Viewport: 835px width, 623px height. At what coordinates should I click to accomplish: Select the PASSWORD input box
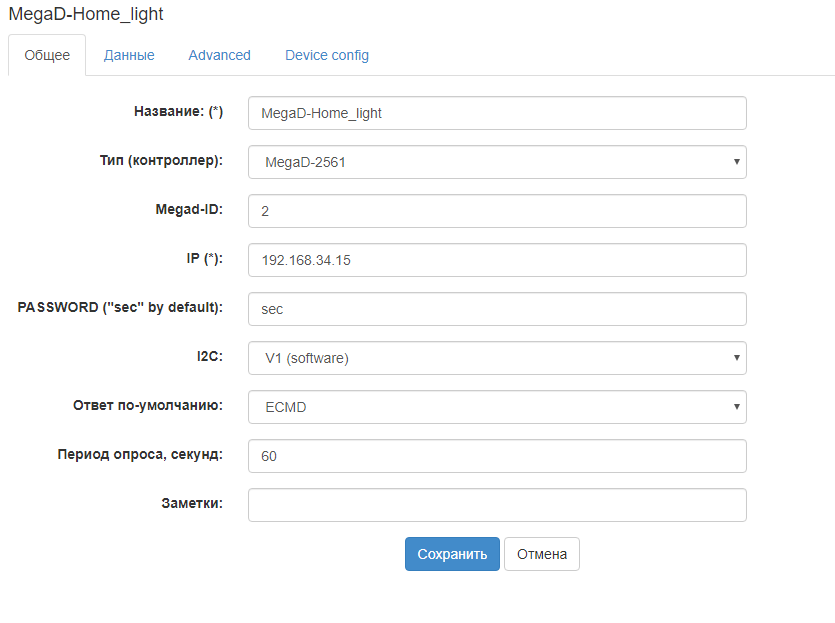[x=497, y=309]
